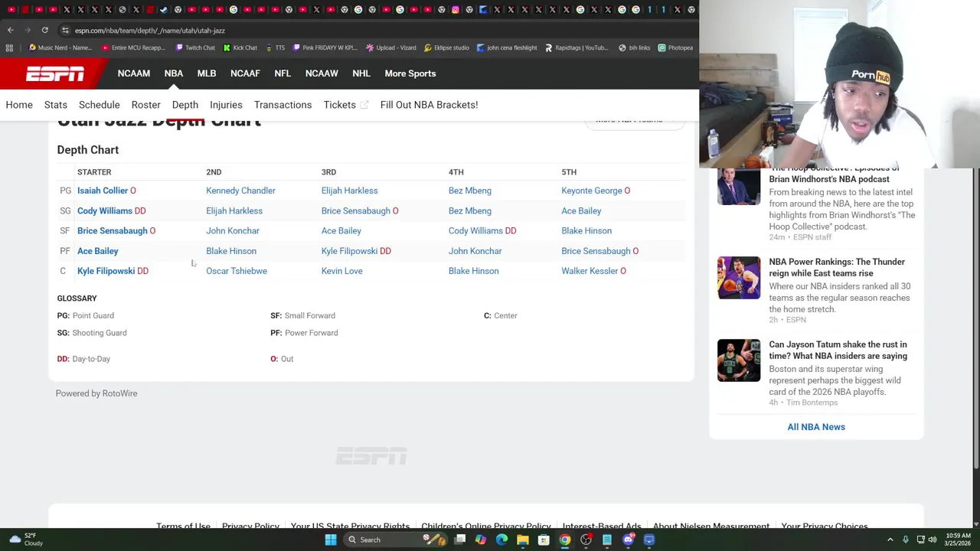Viewport: 980px width, 551px height.
Task: Open Tickets external link
Action: coord(346,105)
